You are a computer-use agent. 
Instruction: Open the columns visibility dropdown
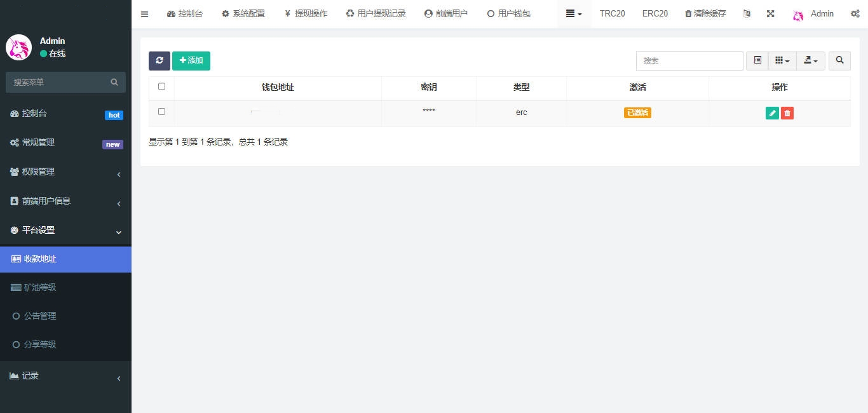pyautogui.click(x=782, y=60)
